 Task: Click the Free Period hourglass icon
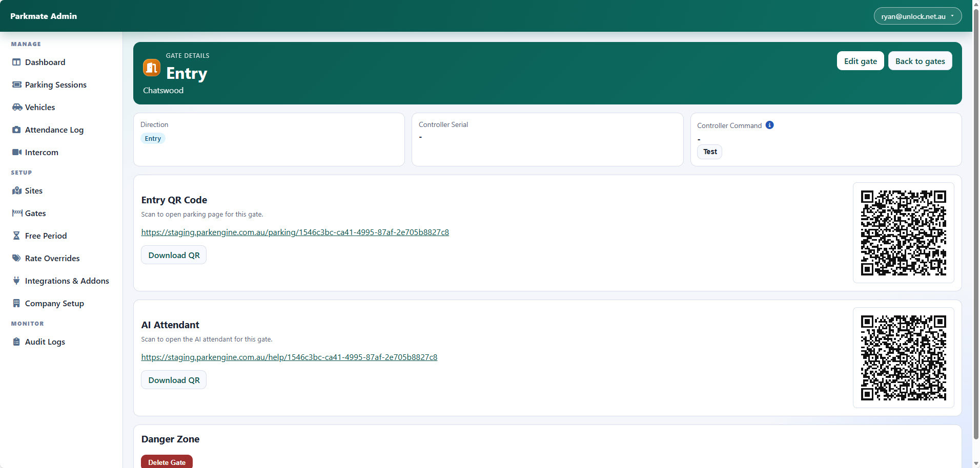pyautogui.click(x=16, y=236)
